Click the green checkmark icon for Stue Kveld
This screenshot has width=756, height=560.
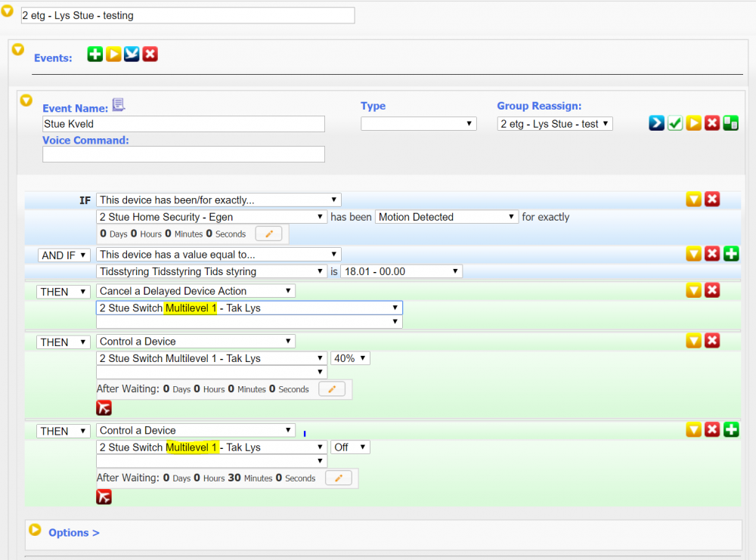pyautogui.click(x=675, y=123)
